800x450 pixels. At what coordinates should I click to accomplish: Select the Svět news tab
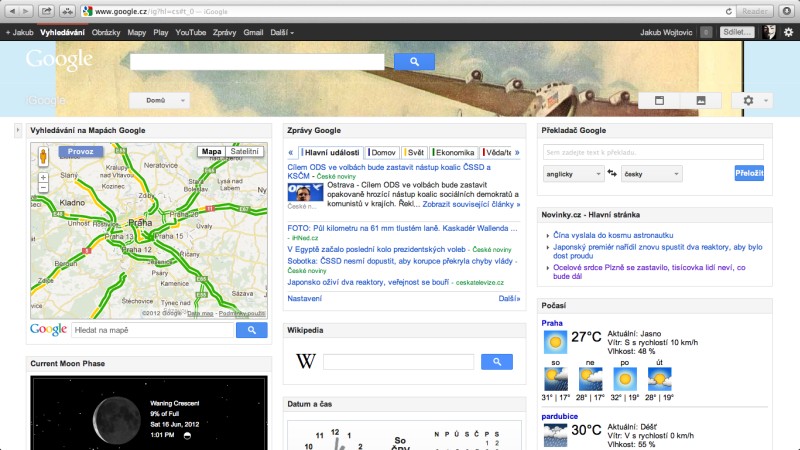coord(414,153)
